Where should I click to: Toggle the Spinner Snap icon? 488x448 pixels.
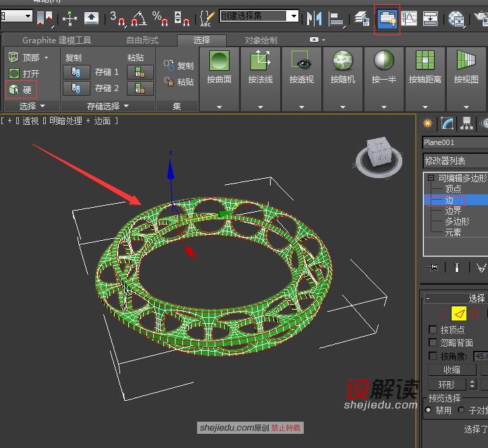182,18
